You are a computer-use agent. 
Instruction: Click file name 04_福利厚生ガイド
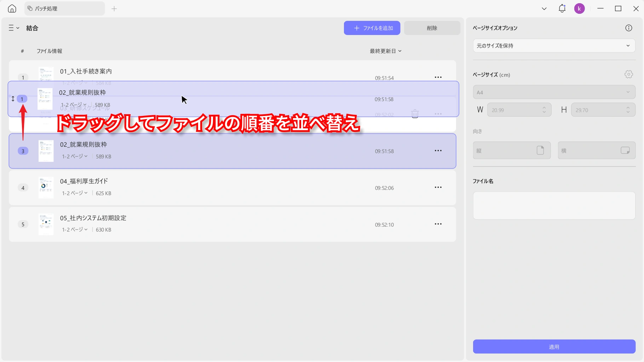pyautogui.click(x=84, y=181)
